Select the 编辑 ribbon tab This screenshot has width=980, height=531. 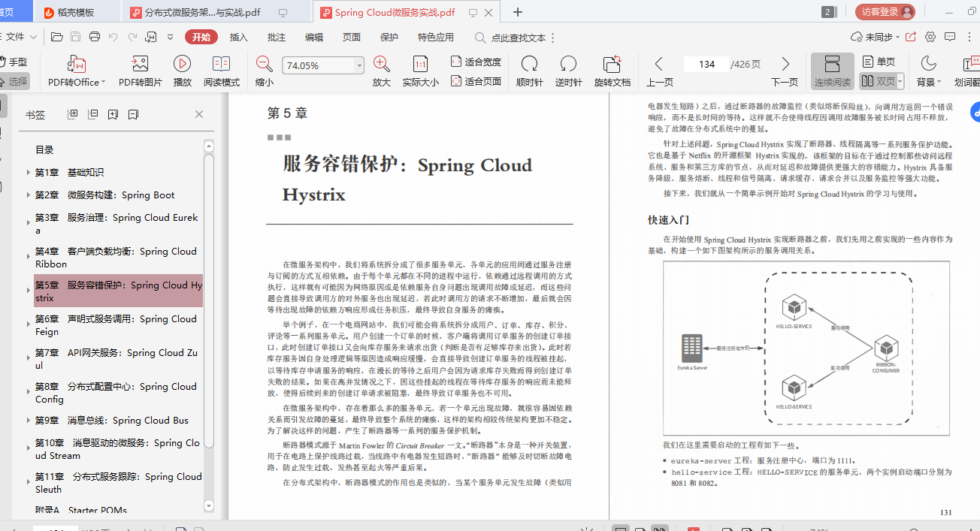point(314,37)
